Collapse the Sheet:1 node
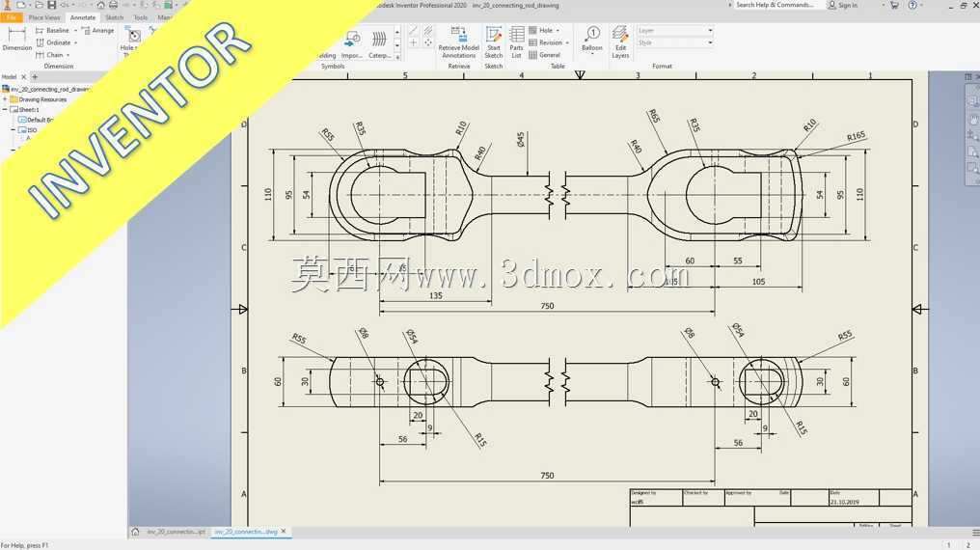The height and width of the screenshot is (550, 980). [x=5, y=109]
